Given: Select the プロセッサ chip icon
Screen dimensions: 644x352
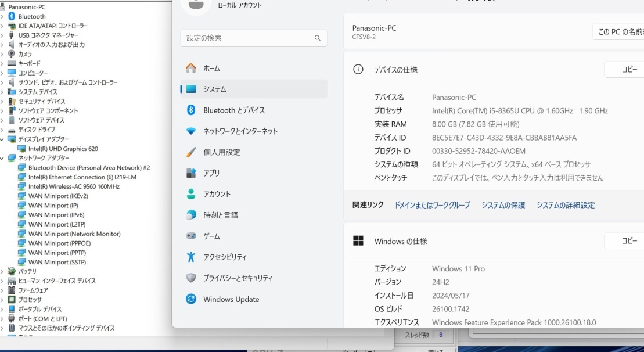Looking at the screenshot, I should (x=12, y=300).
